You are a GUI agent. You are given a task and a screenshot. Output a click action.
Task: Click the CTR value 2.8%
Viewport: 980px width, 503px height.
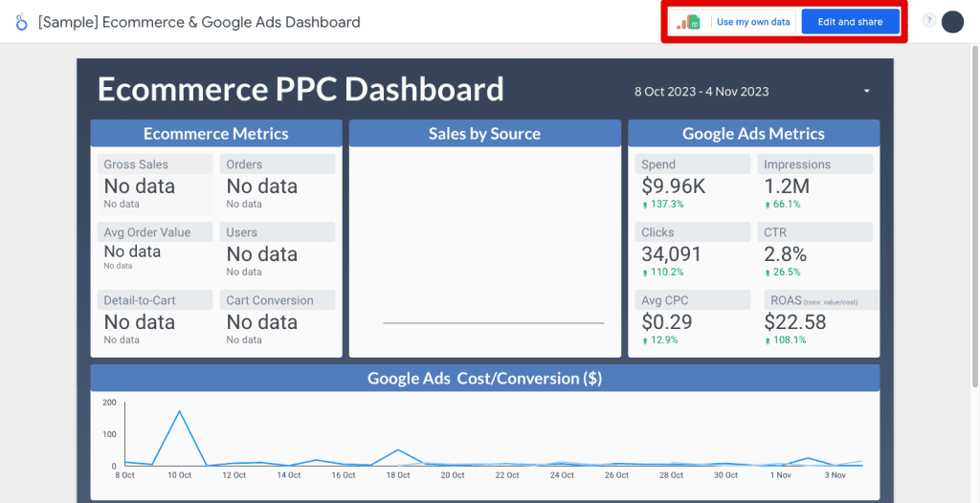[x=785, y=254]
